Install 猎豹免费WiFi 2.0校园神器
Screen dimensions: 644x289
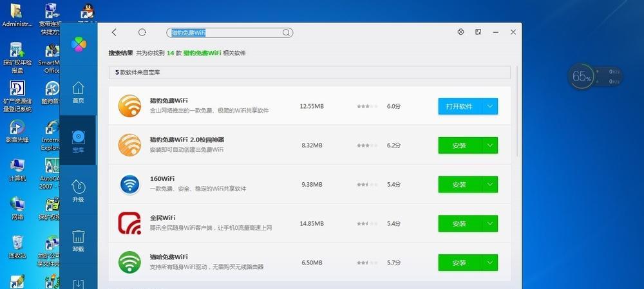pos(459,145)
